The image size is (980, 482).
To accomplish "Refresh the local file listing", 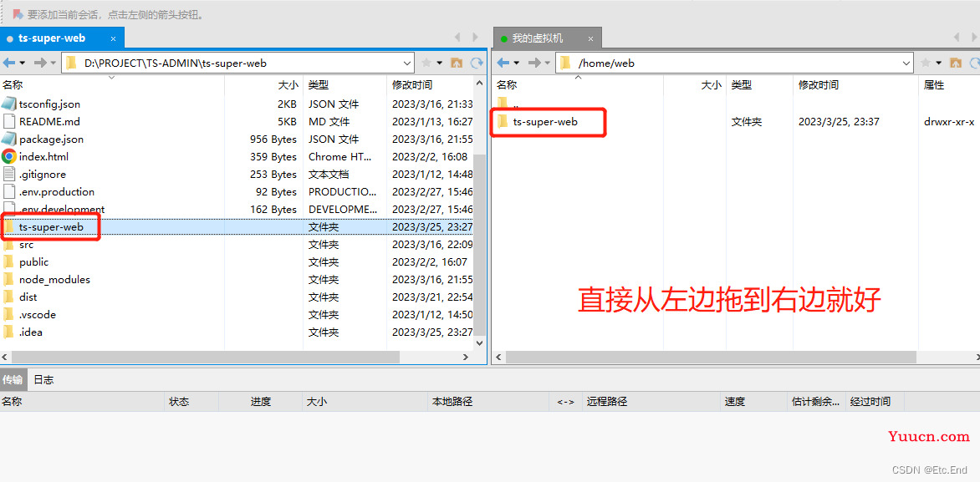I will click(x=477, y=63).
